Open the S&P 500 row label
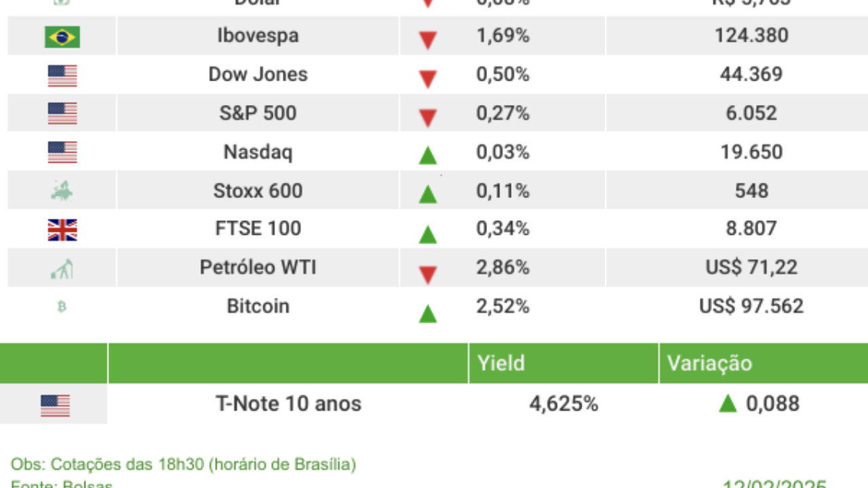 click(x=258, y=113)
